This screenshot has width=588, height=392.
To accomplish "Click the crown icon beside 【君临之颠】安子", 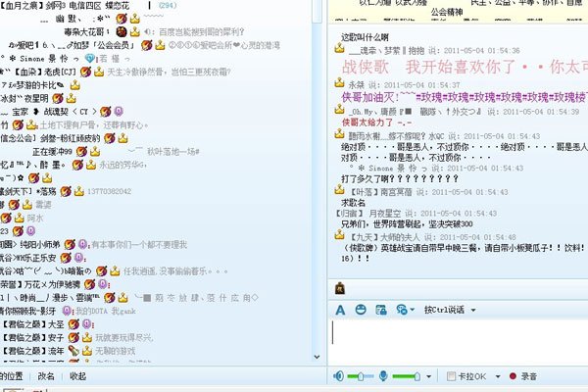I will pyautogui.click(x=87, y=337).
